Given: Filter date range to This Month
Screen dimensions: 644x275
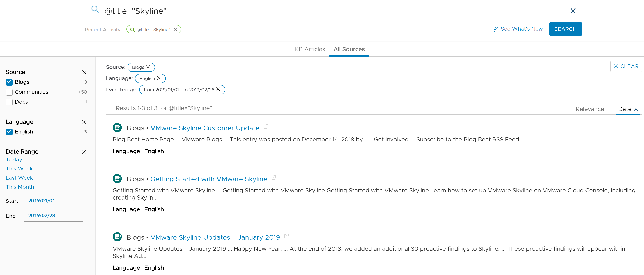Looking at the screenshot, I should [x=20, y=187].
